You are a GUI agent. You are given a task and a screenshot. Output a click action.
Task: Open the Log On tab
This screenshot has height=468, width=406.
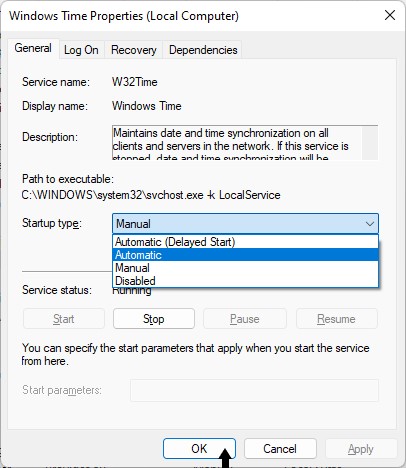coord(81,50)
